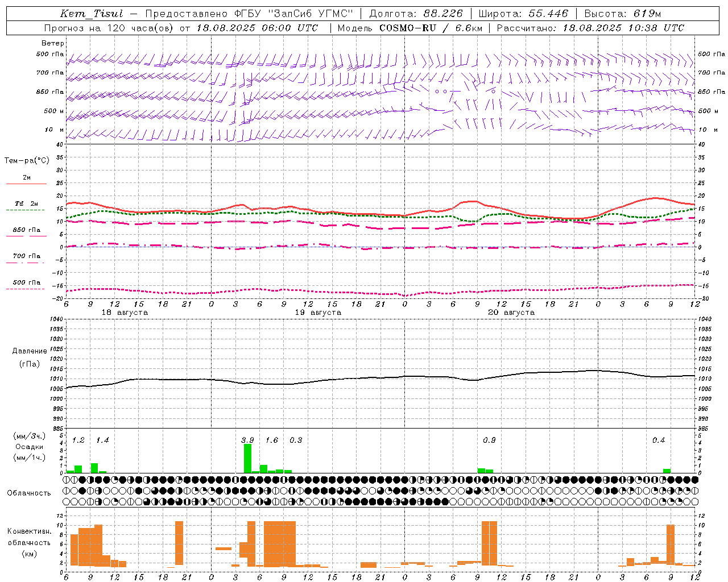Click the '(гПа)' unit under Давление
The width and height of the screenshot is (728, 582).
pos(30,364)
